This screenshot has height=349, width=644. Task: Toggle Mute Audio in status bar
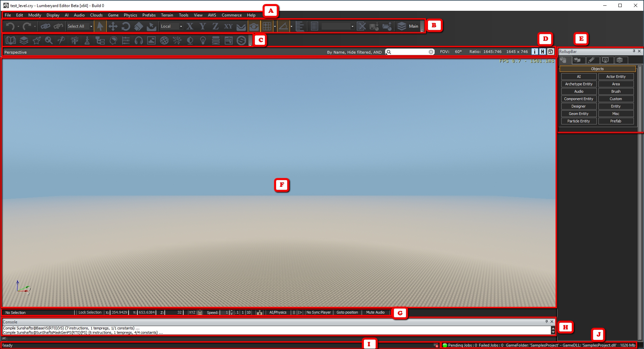(x=375, y=313)
